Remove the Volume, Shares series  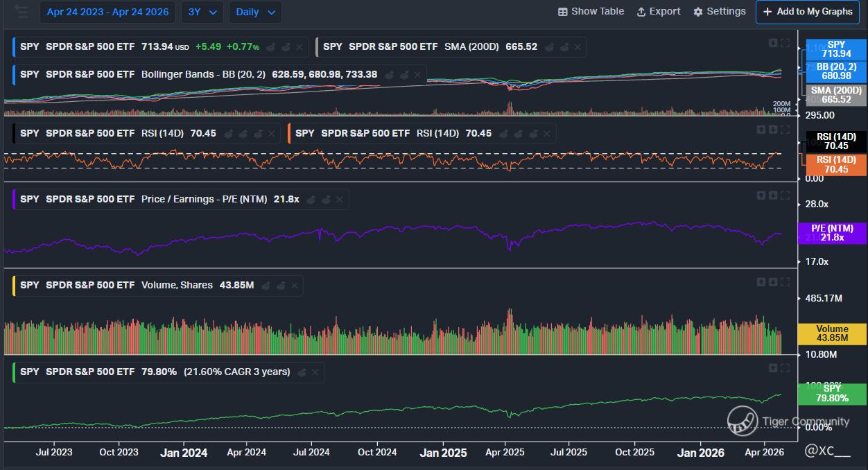point(295,286)
